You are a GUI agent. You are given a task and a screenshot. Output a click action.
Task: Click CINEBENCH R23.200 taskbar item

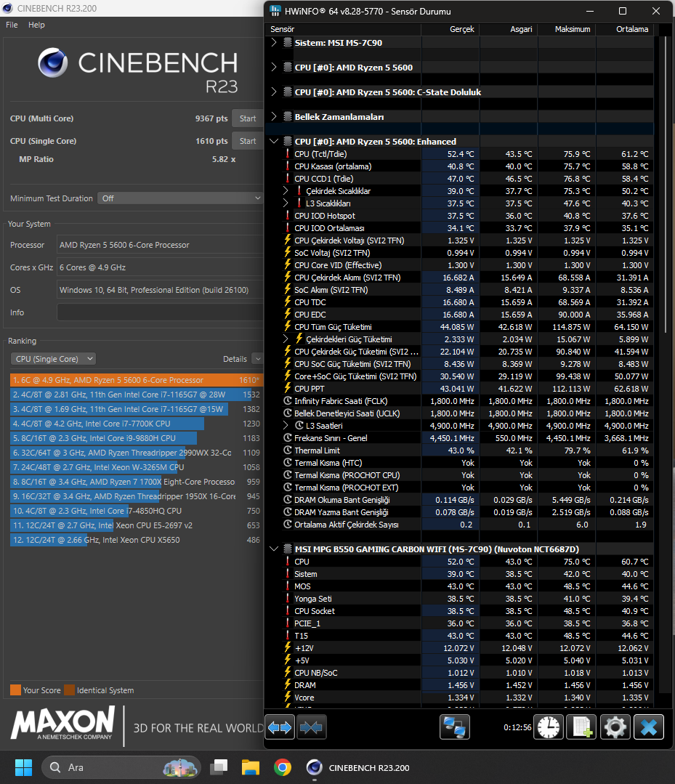[x=358, y=767]
